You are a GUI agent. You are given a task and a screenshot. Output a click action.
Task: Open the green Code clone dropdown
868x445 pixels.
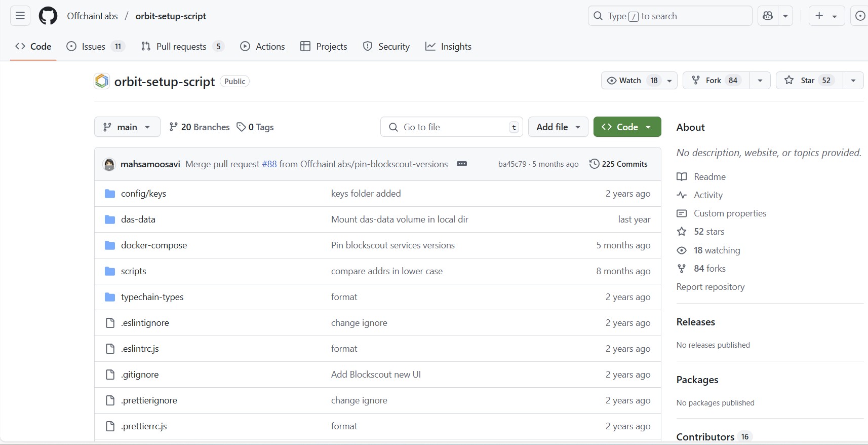627,127
